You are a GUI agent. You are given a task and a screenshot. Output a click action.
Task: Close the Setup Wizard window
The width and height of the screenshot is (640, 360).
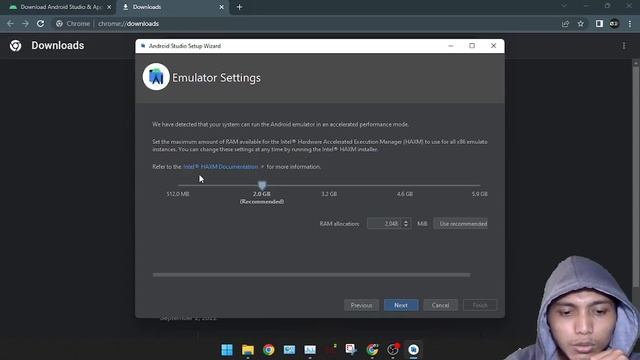[x=493, y=46]
